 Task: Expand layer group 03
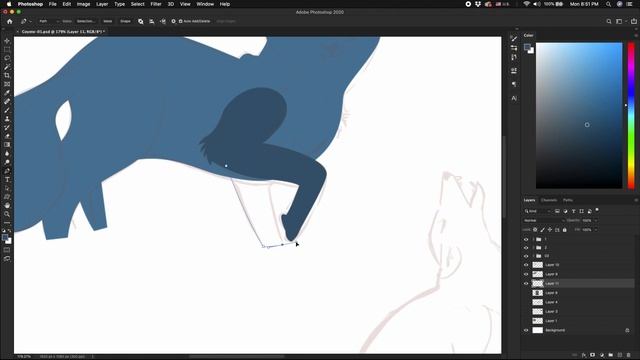(533, 256)
